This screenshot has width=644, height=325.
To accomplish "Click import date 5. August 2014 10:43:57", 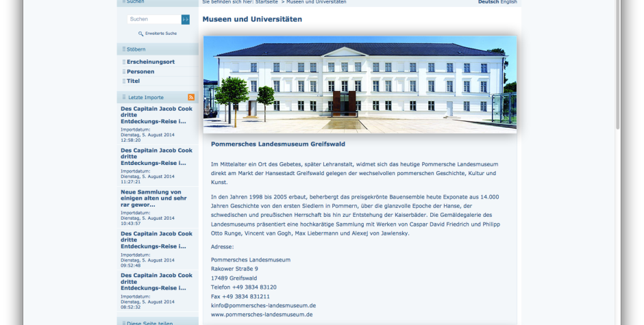I will tap(147, 218).
